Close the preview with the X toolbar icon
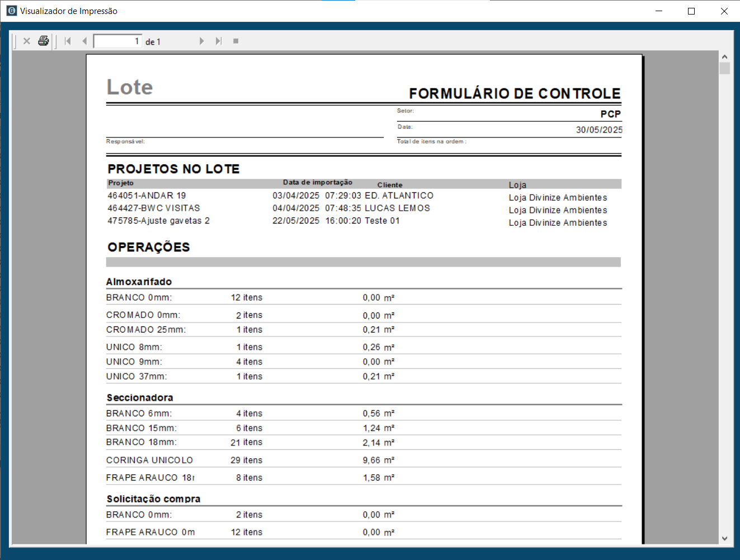Viewport: 740px width, 560px height. coord(26,41)
